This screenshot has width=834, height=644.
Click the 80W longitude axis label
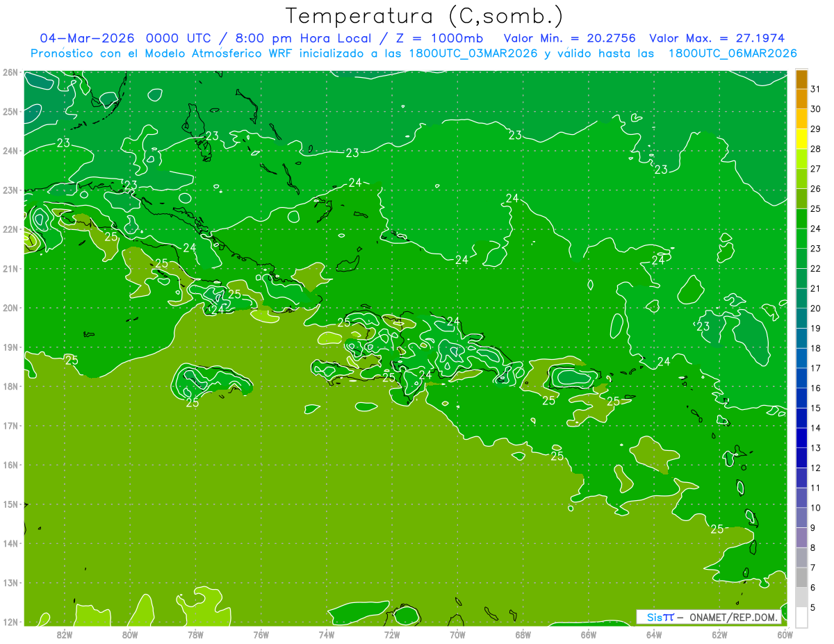pos(129,634)
